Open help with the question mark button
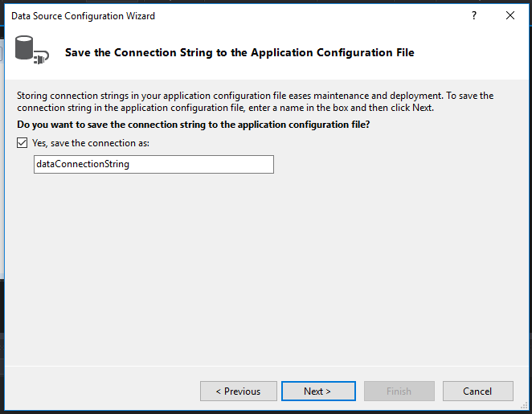This screenshot has width=532, height=414. (x=474, y=15)
